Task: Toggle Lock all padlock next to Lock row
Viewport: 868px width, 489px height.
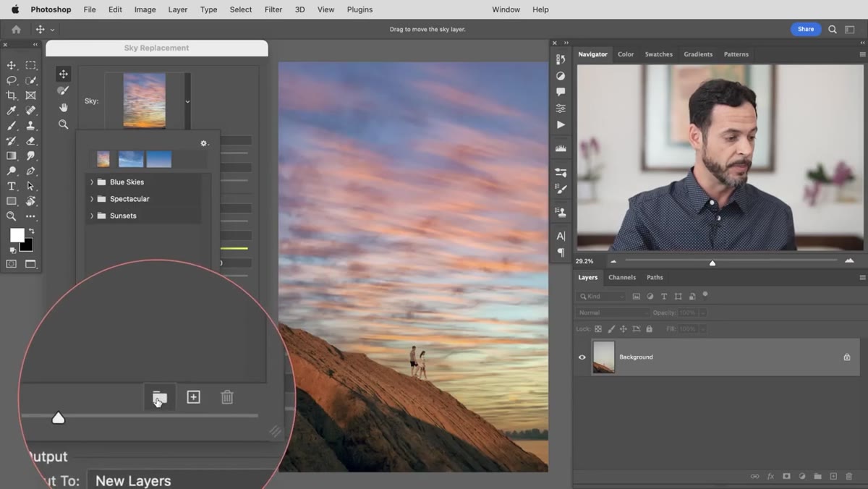Action: 649,329
